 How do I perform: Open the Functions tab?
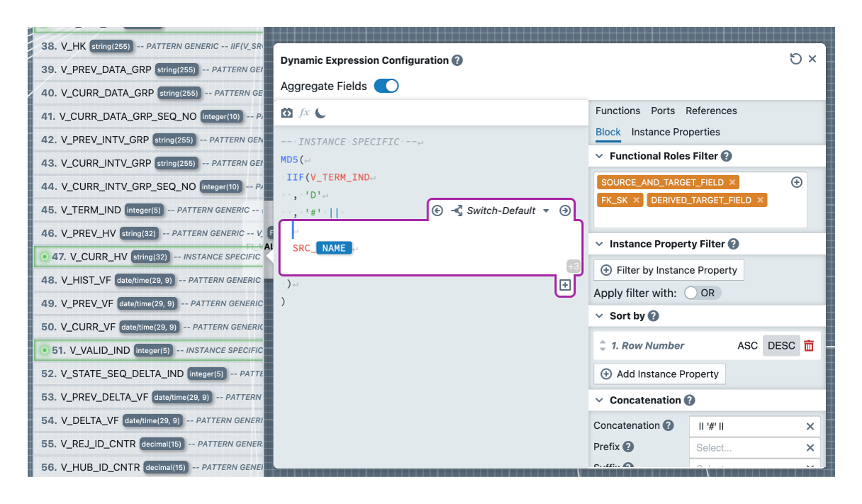(617, 111)
